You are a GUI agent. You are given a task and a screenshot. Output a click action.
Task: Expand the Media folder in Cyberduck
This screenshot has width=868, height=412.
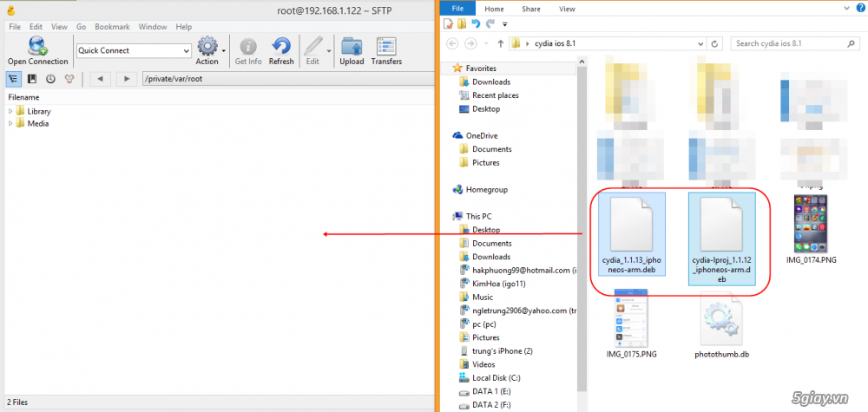pyautogui.click(x=10, y=123)
